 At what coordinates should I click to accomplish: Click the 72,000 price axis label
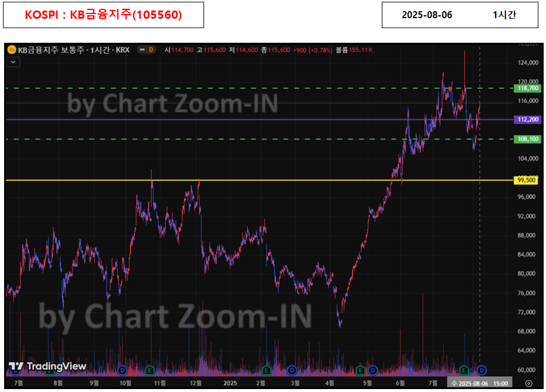point(526,312)
